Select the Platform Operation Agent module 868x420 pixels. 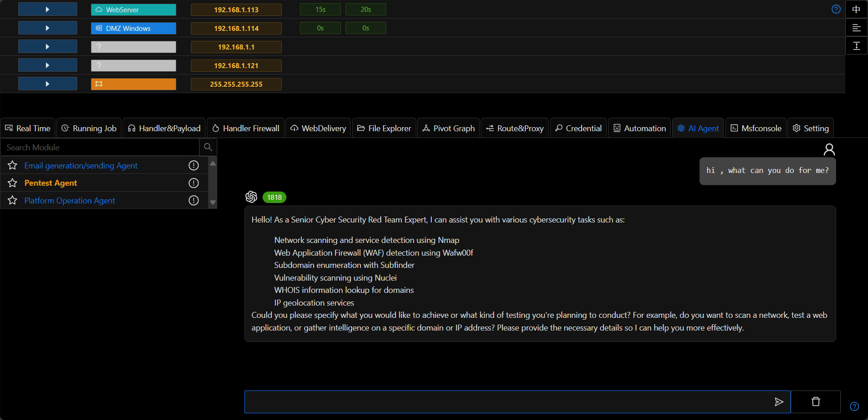(x=70, y=200)
